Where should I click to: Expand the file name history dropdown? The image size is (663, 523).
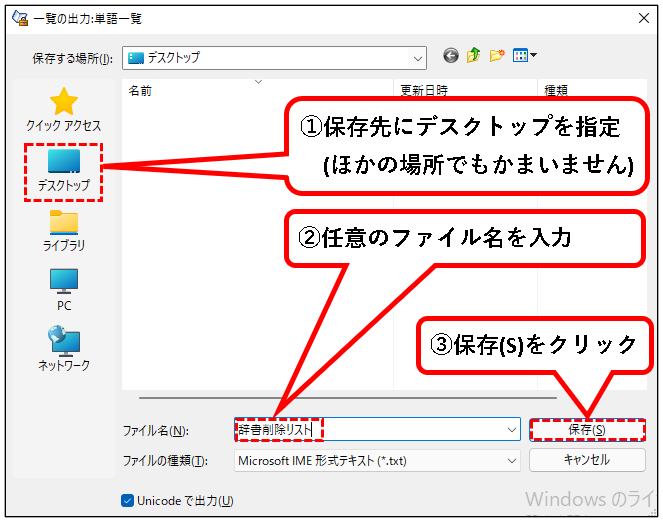coord(512,430)
